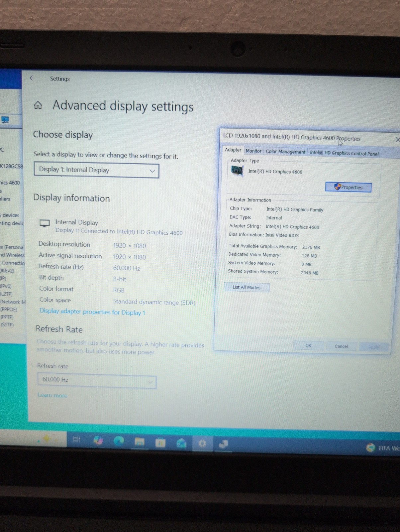Screen dimensions: 400x532
Task: Click the RGB color format value
Action: click(119, 290)
